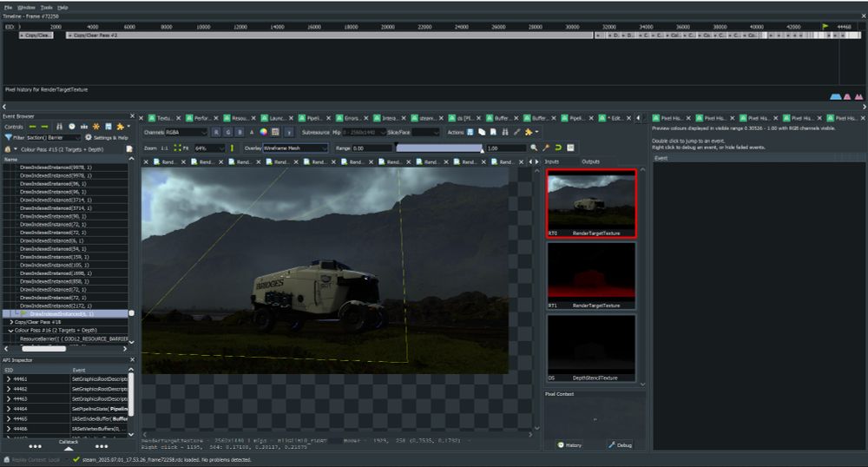Expand API Inspector row 44464
The height and width of the screenshot is (467, 868).
9,409
